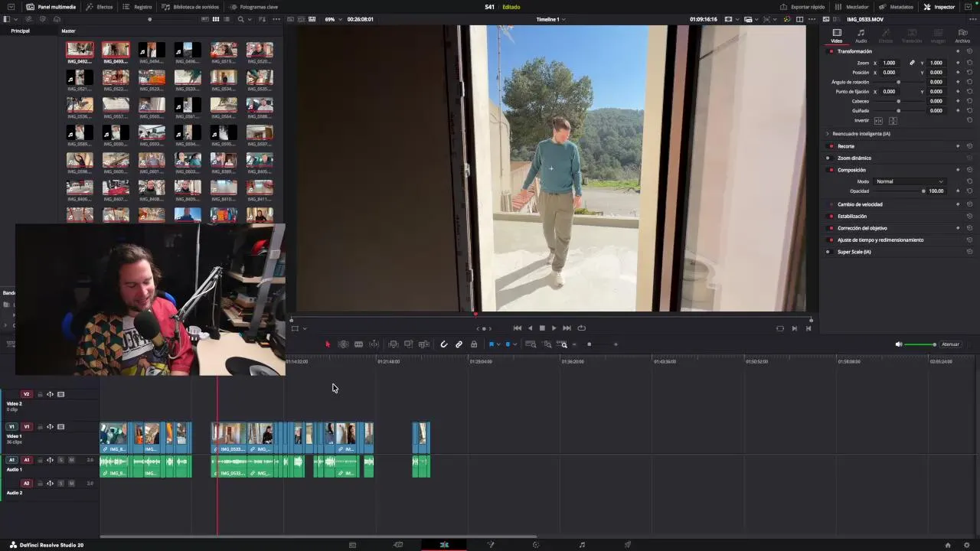Switch to the Archivo tab in Inspector
The image size is (980, 551).
[x=962, y=36]
